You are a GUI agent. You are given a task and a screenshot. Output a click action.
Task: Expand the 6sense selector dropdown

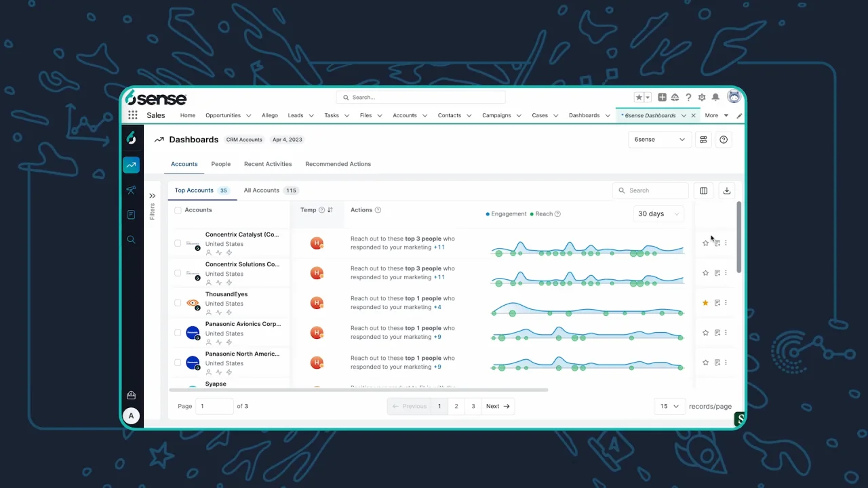[x=659, y=140]
